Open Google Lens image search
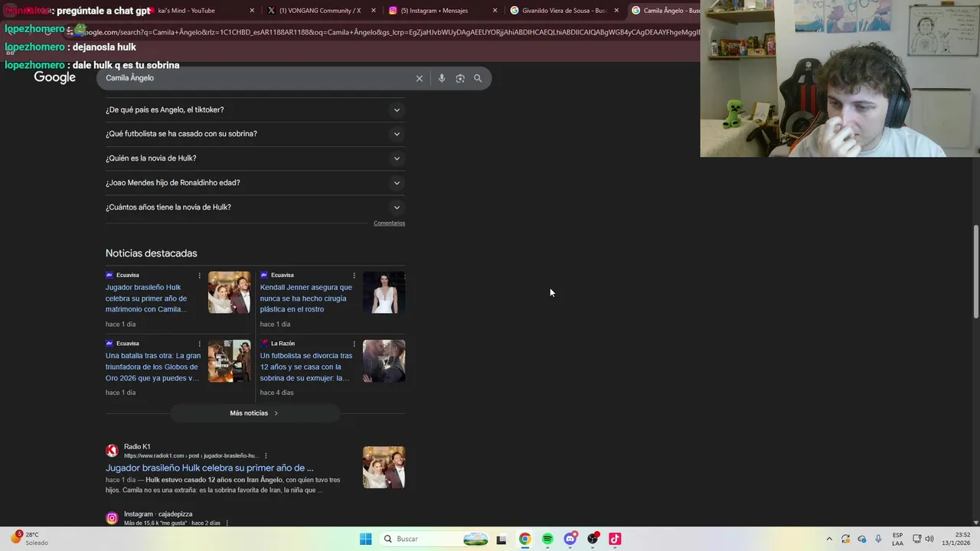The width and height of the screenshot is (980, 551). point(460,78)
